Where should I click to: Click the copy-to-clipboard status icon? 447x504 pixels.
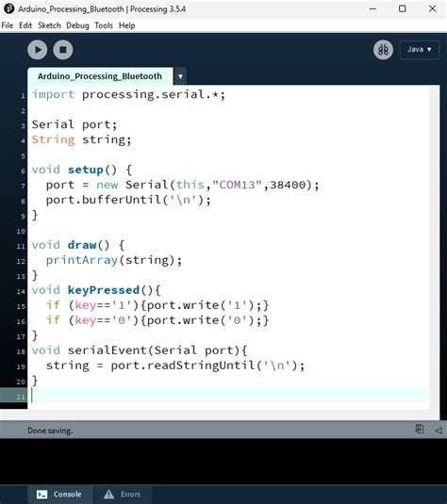click(x=420, y=430)
